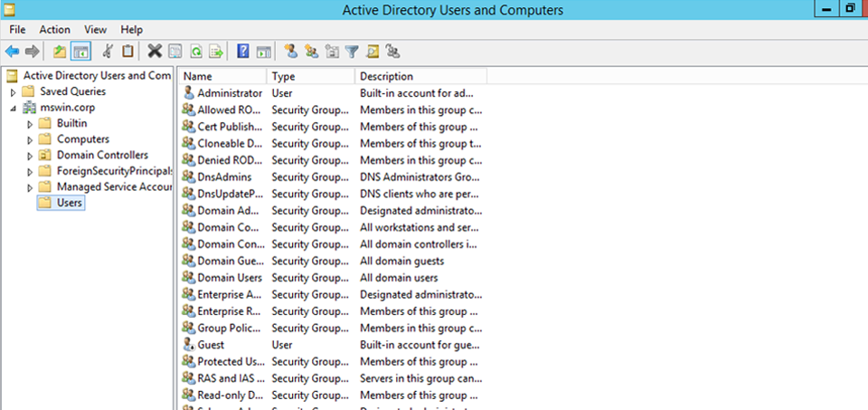The width and height of the screenshot is (868, 410).
Task: Select Saved Queries in the tree
Action: point(73,91)
